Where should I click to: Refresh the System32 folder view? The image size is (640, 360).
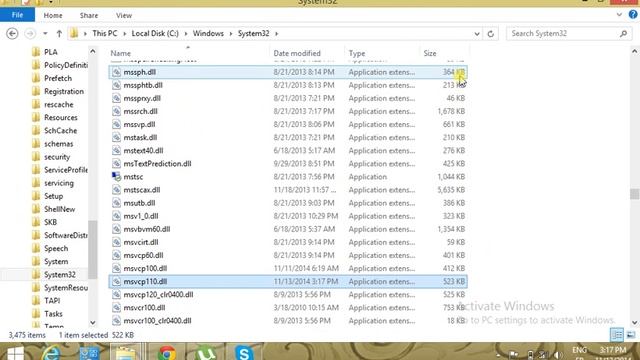pos(491,34)
